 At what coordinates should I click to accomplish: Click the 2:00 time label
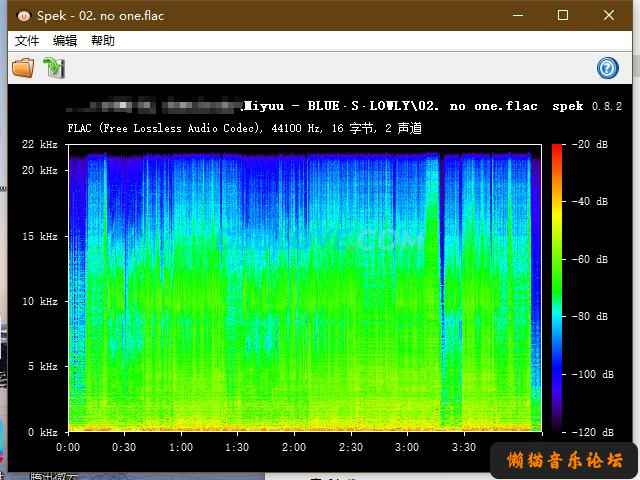(294, 447)
